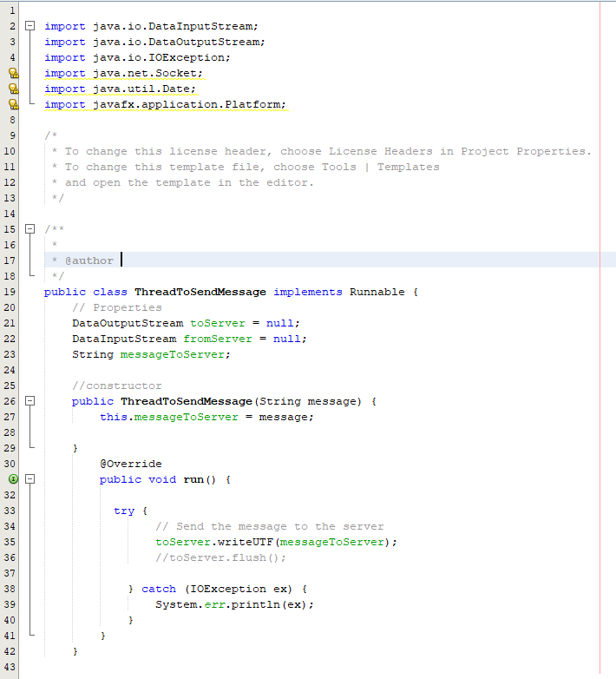Click the 'Send the message to the server' comment

270,526
